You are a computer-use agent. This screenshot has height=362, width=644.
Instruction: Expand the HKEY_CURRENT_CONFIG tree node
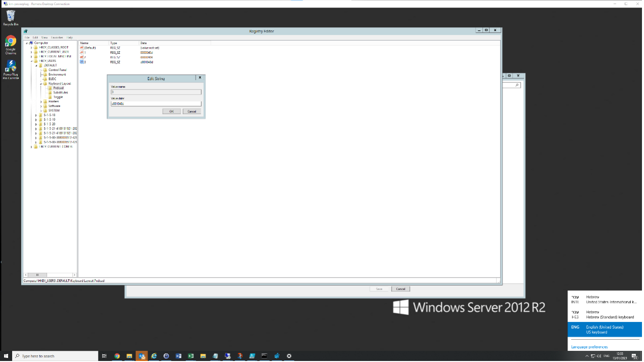point(31,146)
